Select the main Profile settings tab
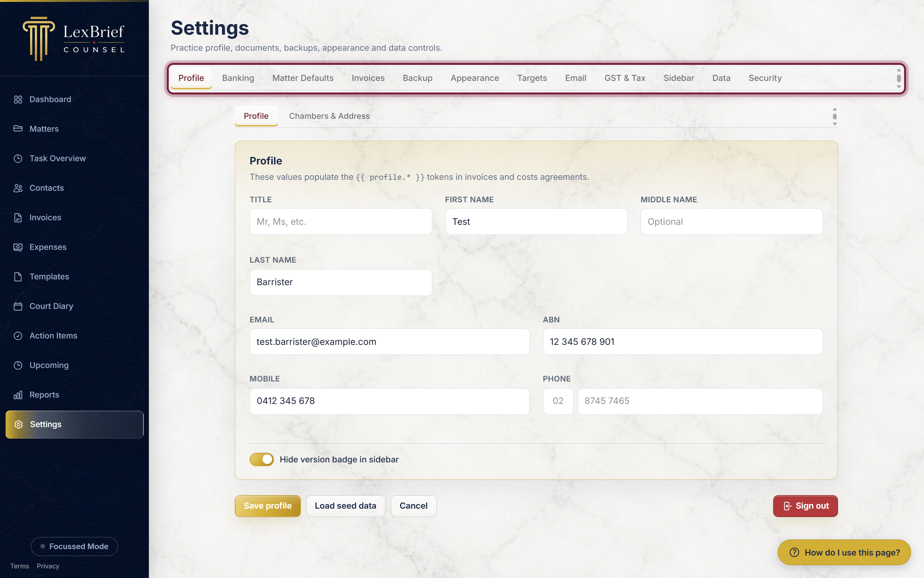This screenshot has height=578, width=924. coord(191,78)
